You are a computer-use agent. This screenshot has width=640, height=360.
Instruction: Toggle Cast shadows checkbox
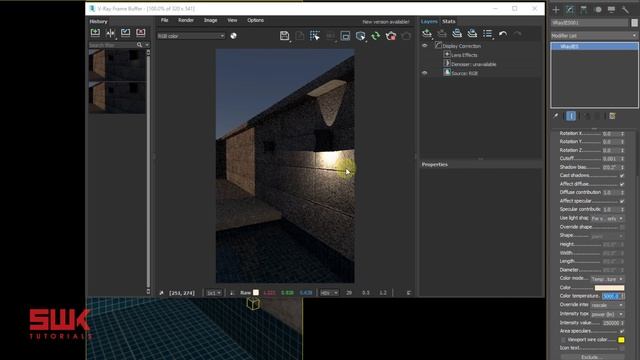click(622, 176)
